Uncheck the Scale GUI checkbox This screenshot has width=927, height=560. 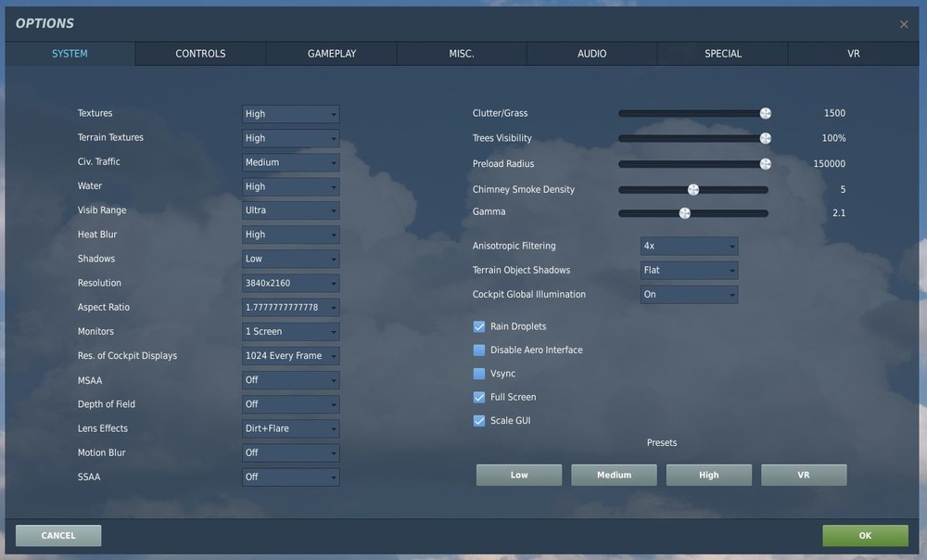click(x=479, y=421)
